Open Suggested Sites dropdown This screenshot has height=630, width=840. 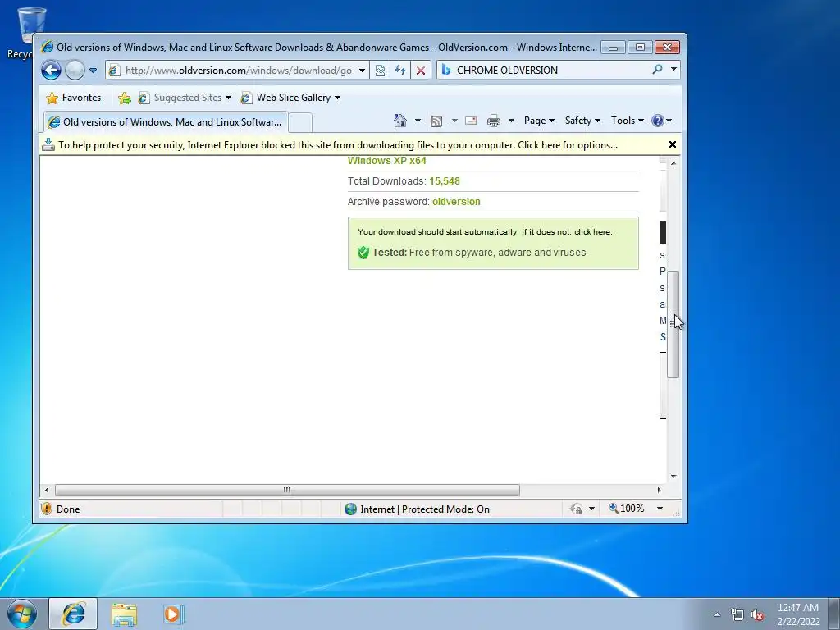tap(185, 98)
